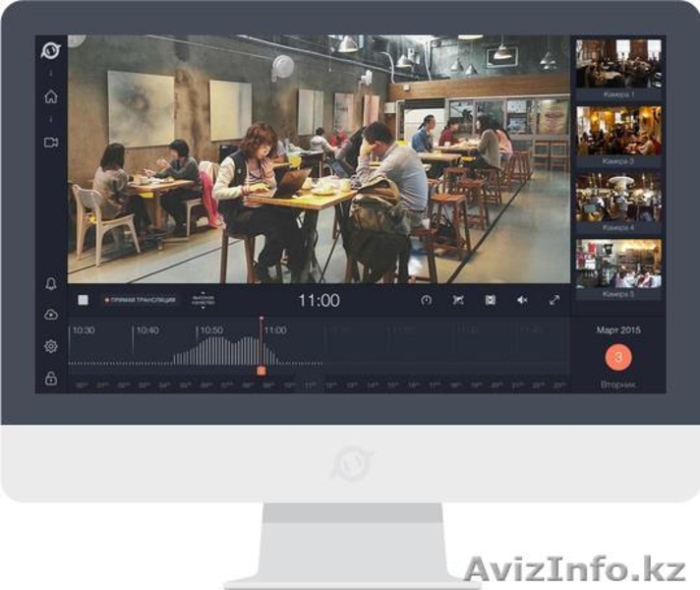
Task: Click the playback speed gauge icon
Action: [x=426, y=300]
